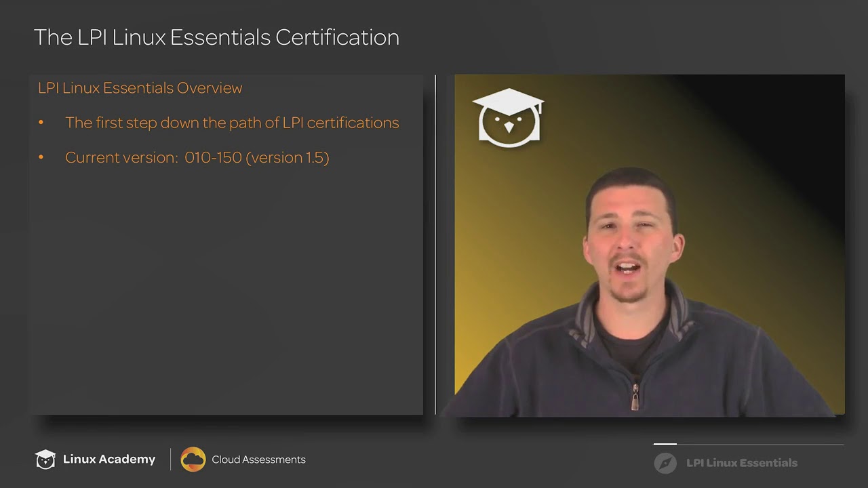Click the Cloud Assessments cloud icon

(x=193, y=460)
